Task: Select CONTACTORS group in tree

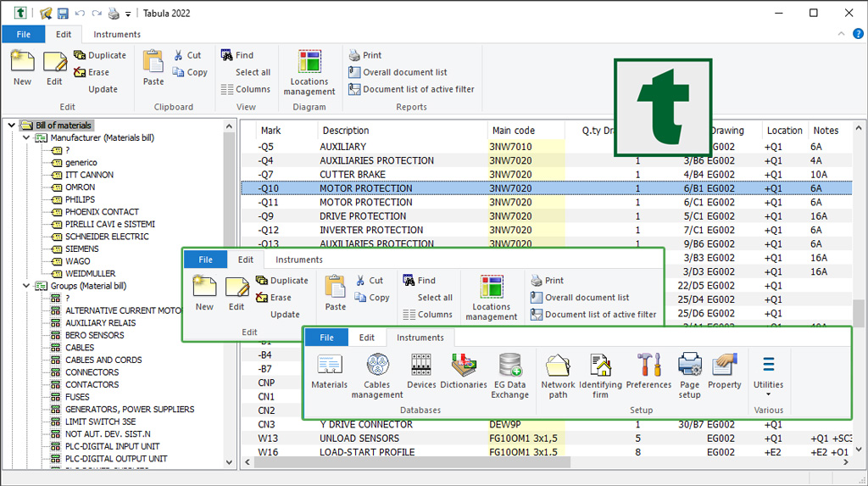Action: point(92,384)
